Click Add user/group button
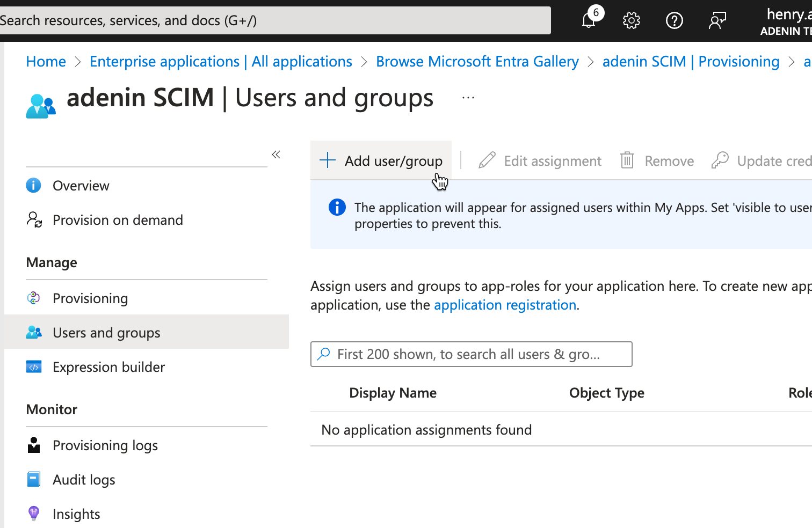The image size is (812, 528). (381, 160)
